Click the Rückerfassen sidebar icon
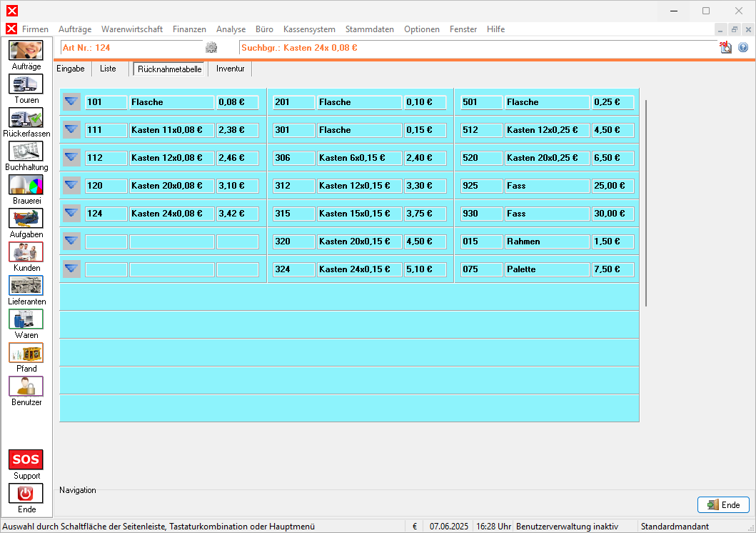Image resolution: width=756 pixels, height=533 pixels. (26, 118)
